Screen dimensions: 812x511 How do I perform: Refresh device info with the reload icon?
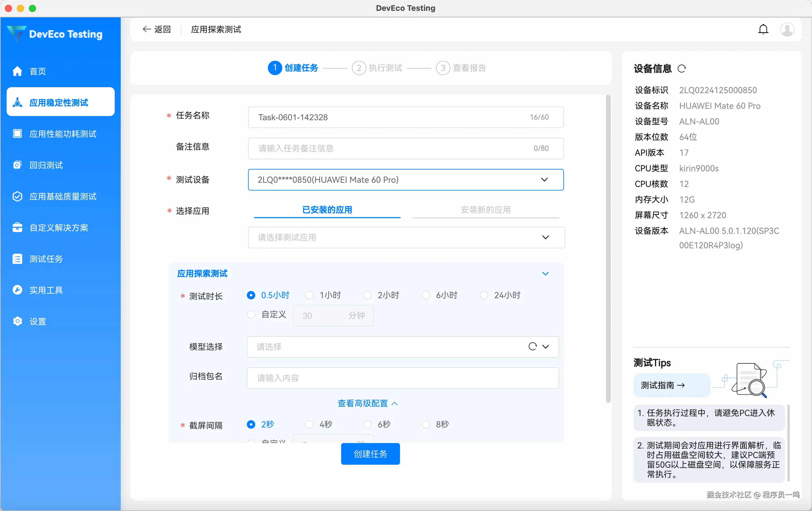(681, 69)
